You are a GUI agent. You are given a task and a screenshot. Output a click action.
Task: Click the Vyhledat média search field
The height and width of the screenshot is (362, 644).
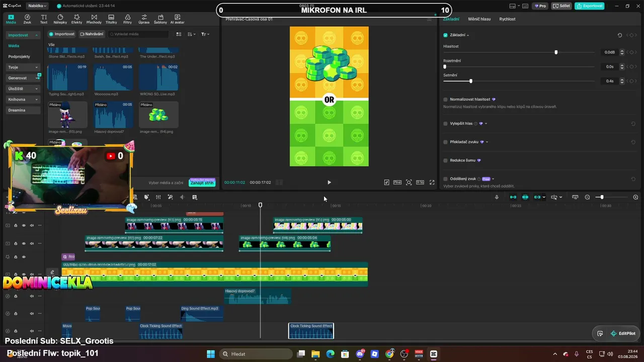pyautogui.click(x=139, y=34)
